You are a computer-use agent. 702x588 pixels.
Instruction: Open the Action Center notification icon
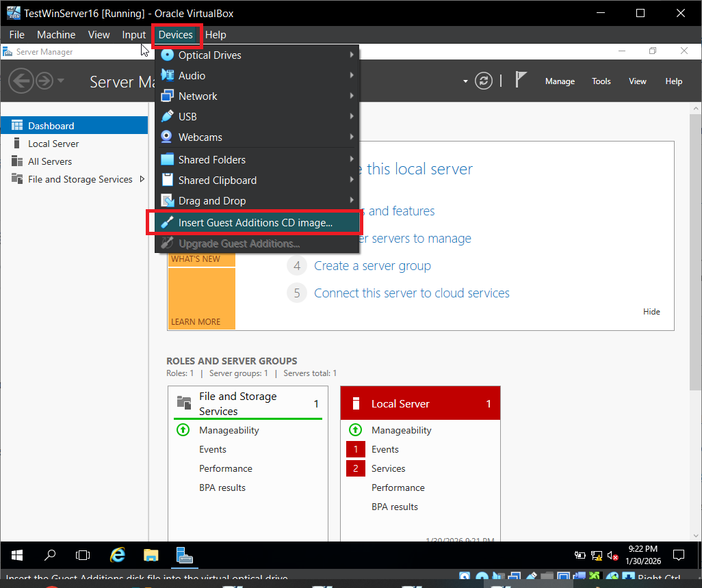pyautogui.click(x=678, y=554)
